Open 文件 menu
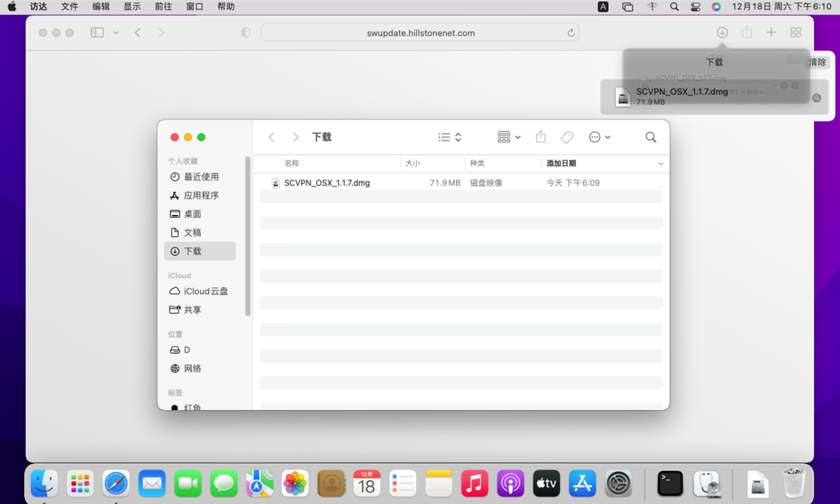 tap(69, 6)
